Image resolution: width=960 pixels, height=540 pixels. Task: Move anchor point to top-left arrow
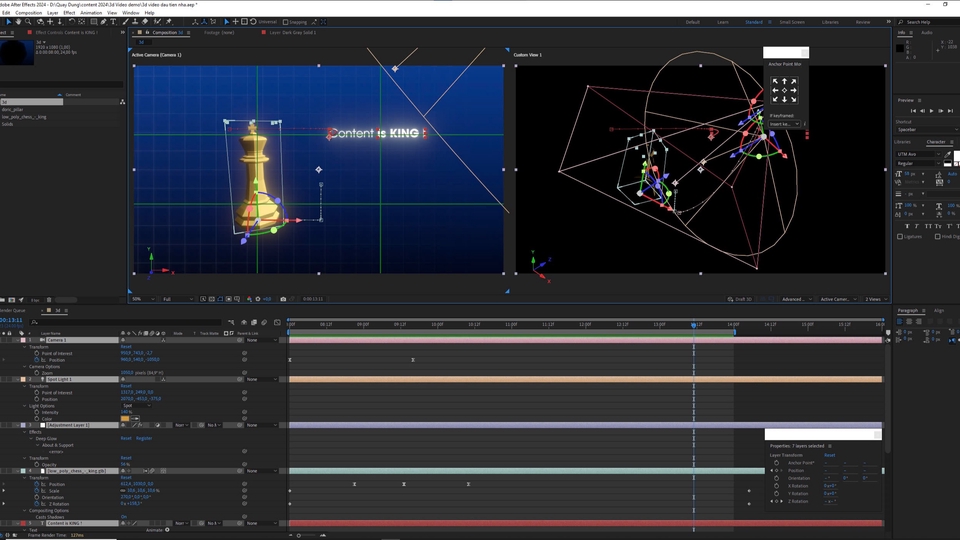[775, 81]
